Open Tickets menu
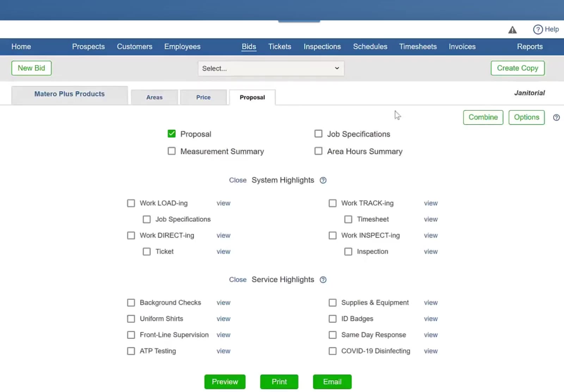 280,47
